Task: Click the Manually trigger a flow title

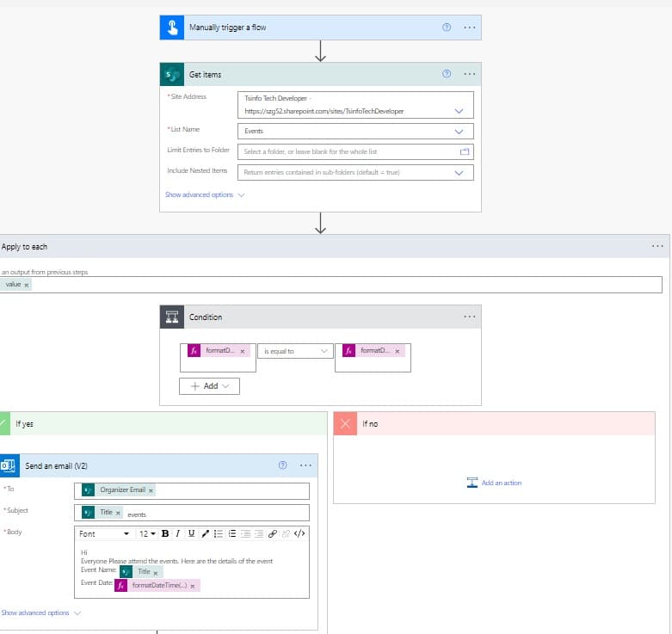Action: click(x=227, y=28)
